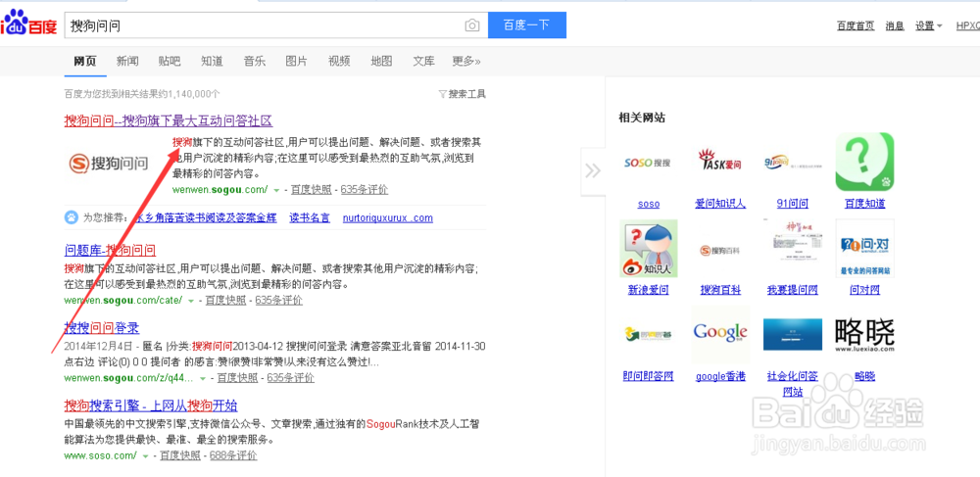Screen dimensions: 980x477
Task: Switch to the 知道 tab
Action: pyautogui.click(x=212, y=61)
